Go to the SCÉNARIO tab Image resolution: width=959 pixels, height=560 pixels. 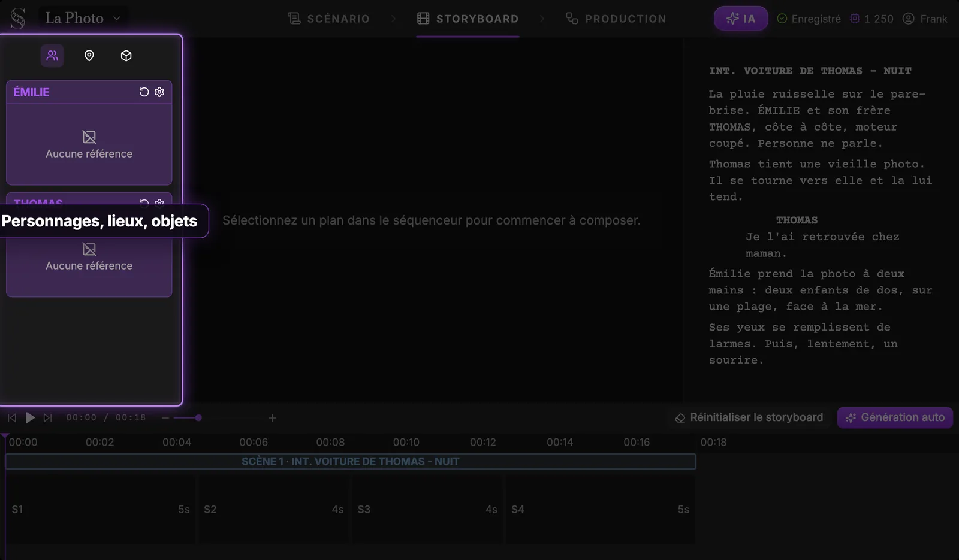[328, 19]
